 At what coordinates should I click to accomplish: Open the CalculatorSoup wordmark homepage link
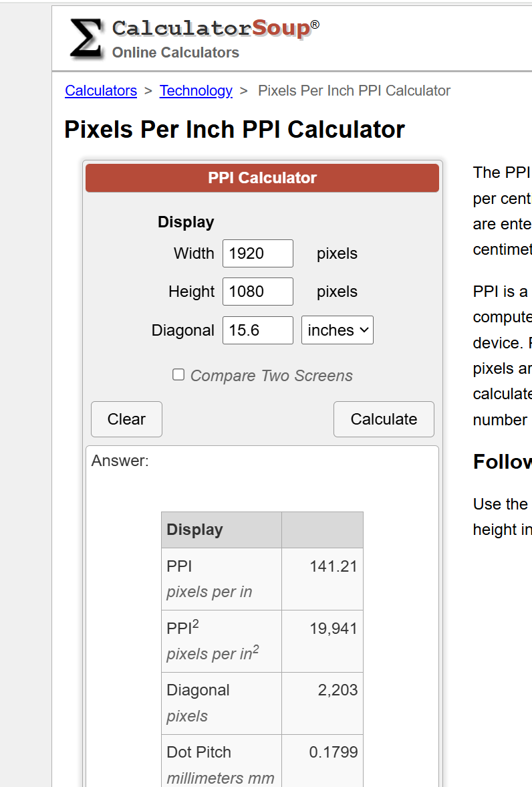coord(215,27)
